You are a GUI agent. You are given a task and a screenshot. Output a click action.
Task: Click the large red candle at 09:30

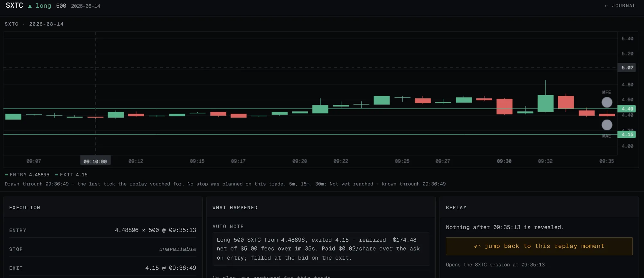coord(504,106)
